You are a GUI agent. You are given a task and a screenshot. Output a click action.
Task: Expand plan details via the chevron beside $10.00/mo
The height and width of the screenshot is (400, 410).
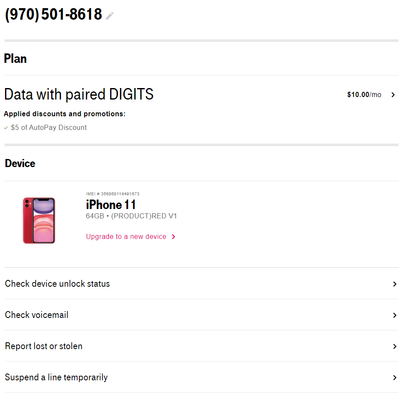(393, 95)
